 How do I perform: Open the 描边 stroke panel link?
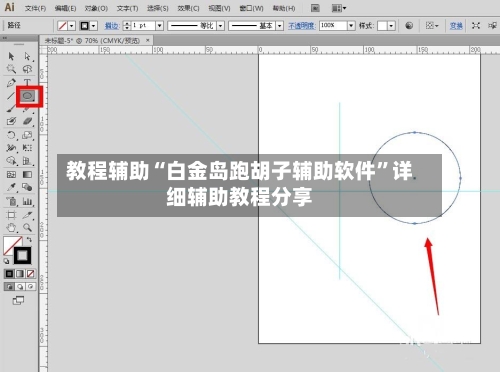coord(111,26)
